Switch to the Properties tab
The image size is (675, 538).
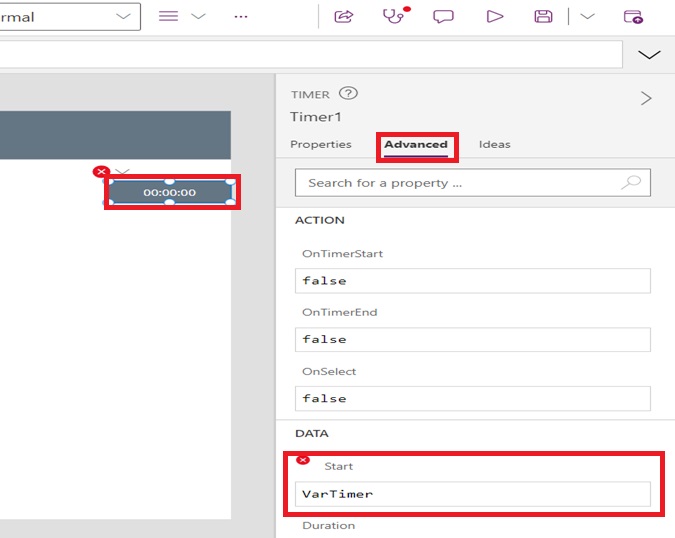[320, 144]
